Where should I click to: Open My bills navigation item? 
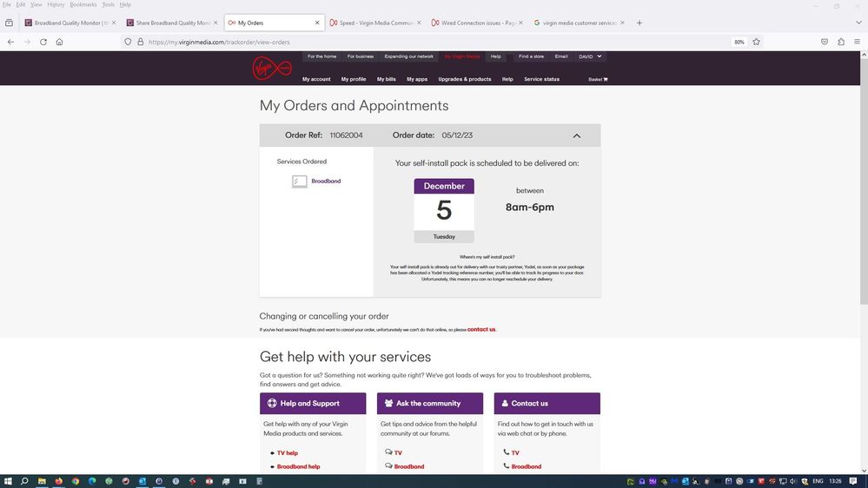click(386, 79)
